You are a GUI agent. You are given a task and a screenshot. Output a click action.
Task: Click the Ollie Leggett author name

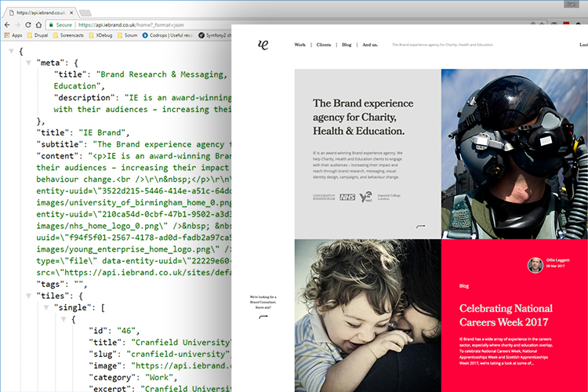(x=557, y=260)
